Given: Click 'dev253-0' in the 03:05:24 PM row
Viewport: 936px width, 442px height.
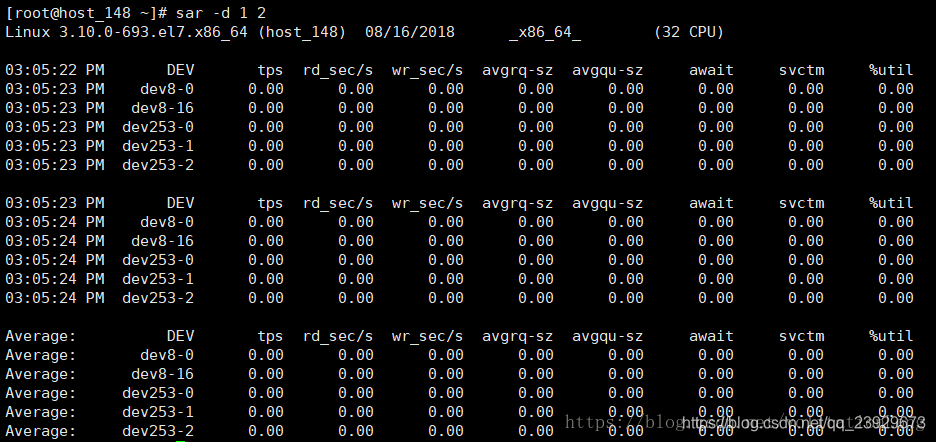Looking at the screenshot, I should coord(158,260).
